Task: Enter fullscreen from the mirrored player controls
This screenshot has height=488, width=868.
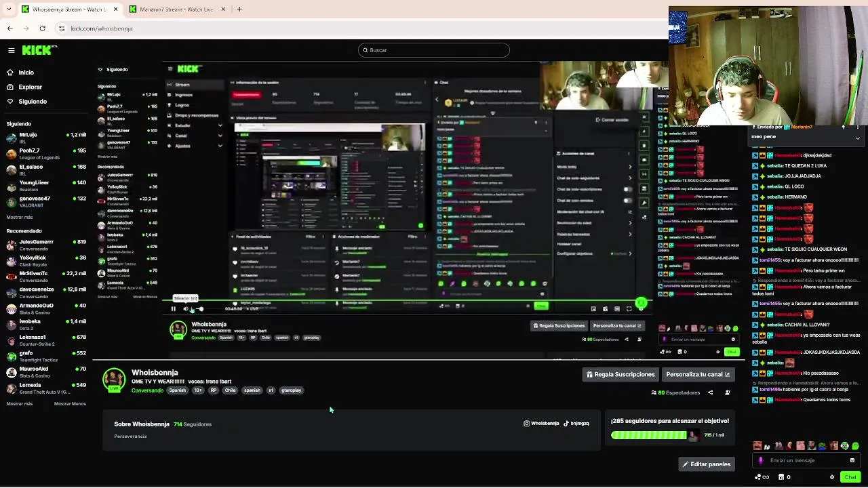Action: [x=629, y=309]
